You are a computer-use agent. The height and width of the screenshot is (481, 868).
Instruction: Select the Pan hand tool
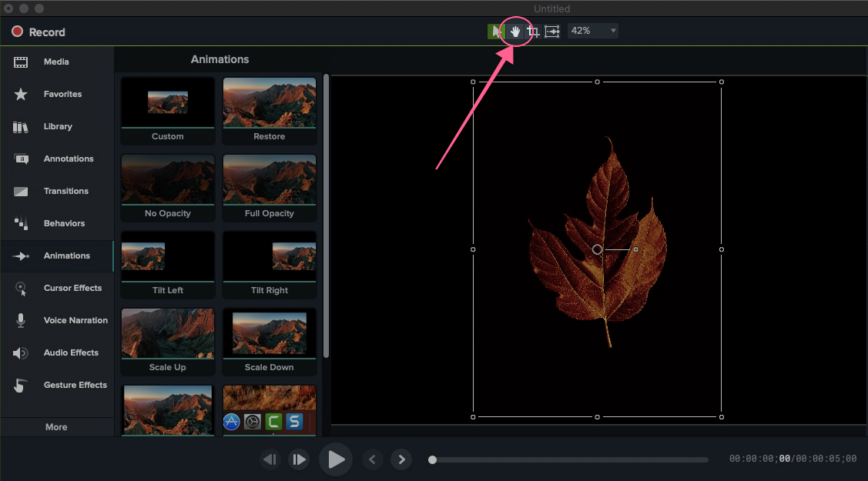tap(515, 32)
